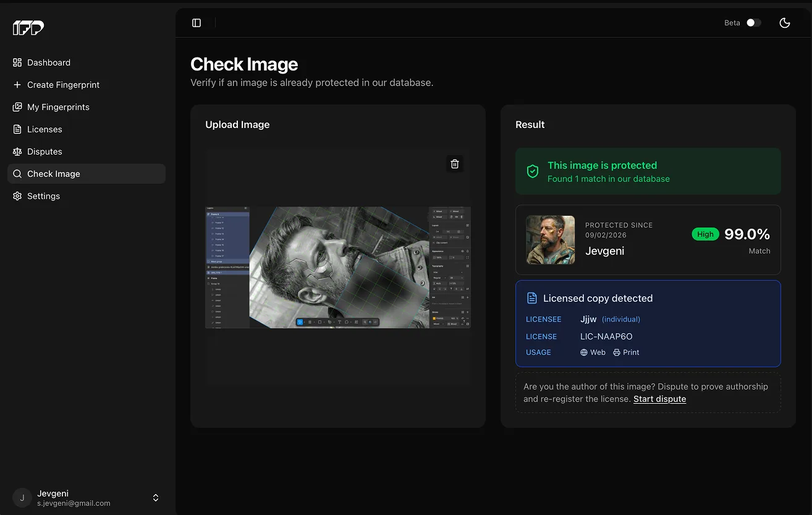Click the images icon beside My Fingerprints

pyautogui.click(x=17, y=107)
